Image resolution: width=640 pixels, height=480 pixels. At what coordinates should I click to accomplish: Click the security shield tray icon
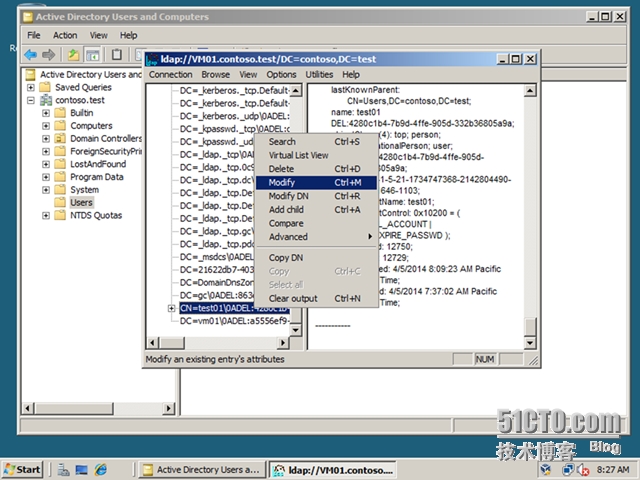click(x=546, y=470)
